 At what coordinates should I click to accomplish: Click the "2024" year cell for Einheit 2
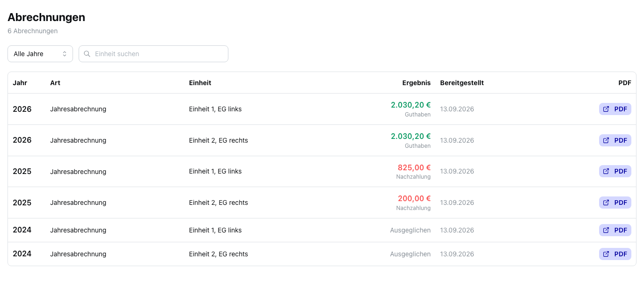coord(22,254)
